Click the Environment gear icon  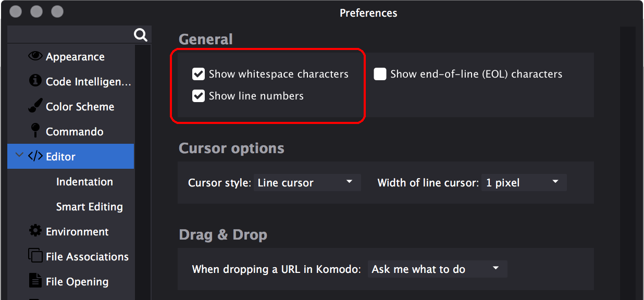(35, 231)
